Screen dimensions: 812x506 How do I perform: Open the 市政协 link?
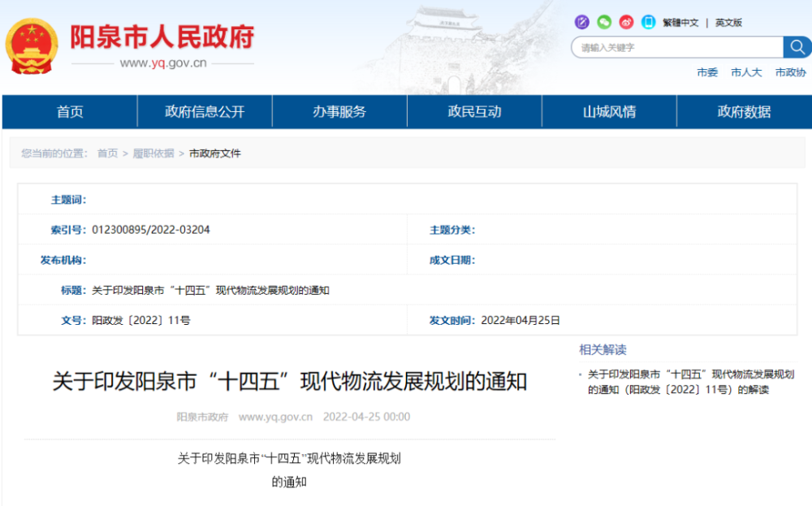click(x=790, y=72)
